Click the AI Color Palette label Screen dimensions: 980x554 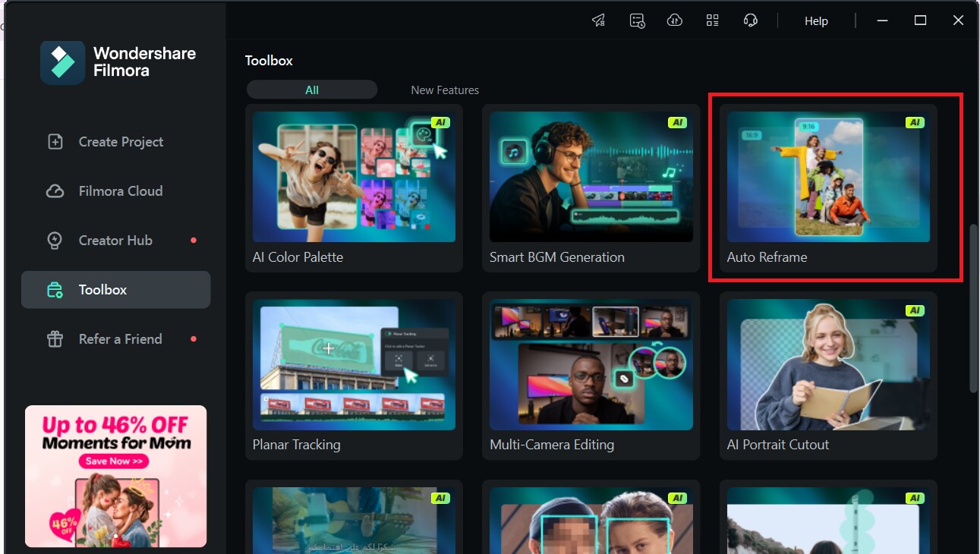pyautogui.click(x=298, y=257)
